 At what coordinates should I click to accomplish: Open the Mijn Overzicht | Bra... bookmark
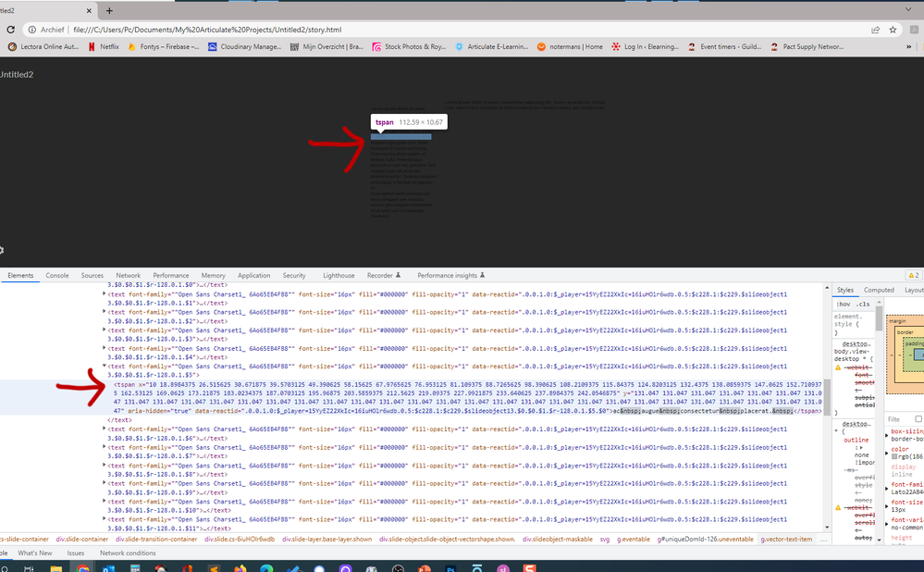[327, 46]
